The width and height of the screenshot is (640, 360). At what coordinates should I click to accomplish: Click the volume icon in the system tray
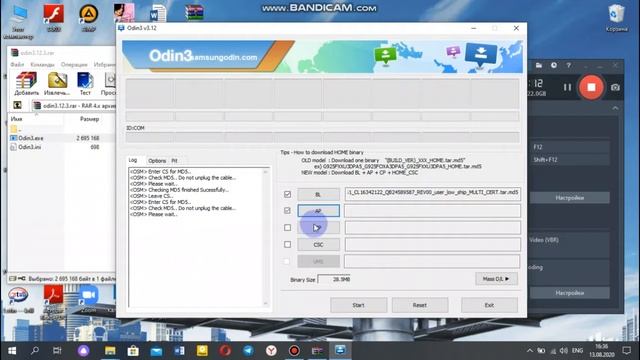point(564,351)
